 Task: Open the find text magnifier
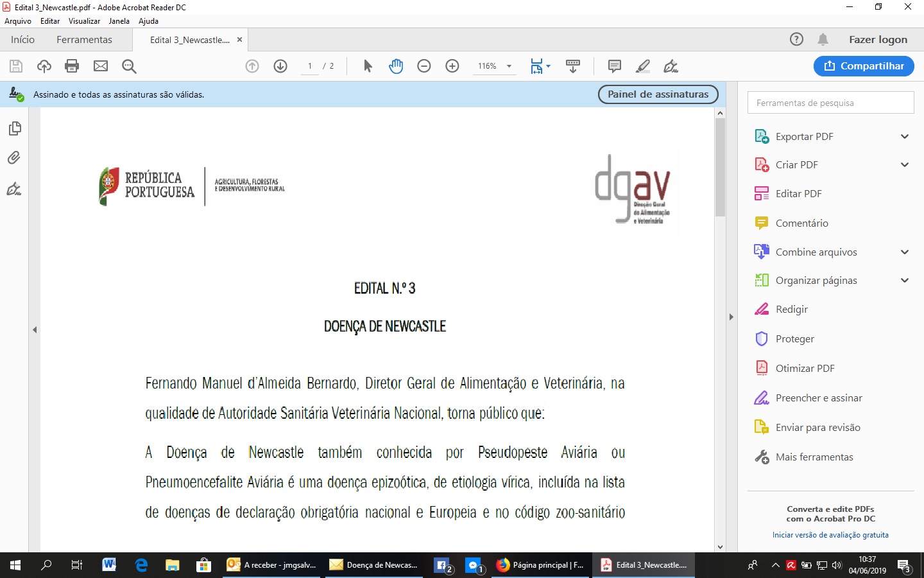click(129, 66)
